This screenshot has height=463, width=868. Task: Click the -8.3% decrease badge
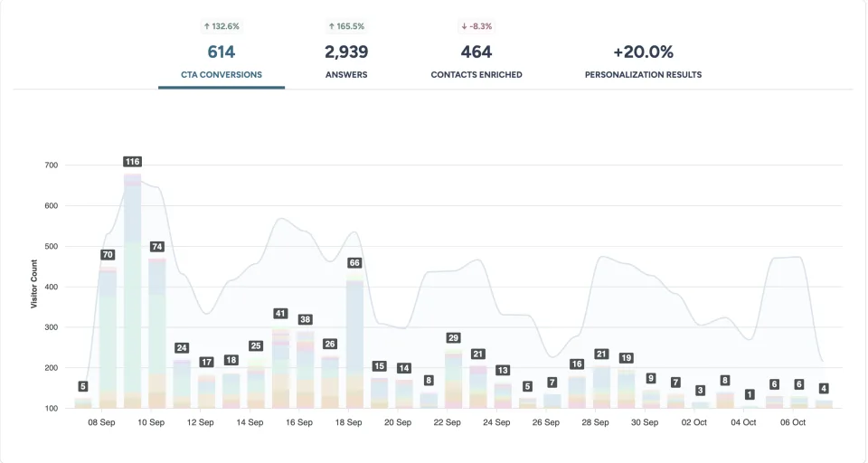476,26
